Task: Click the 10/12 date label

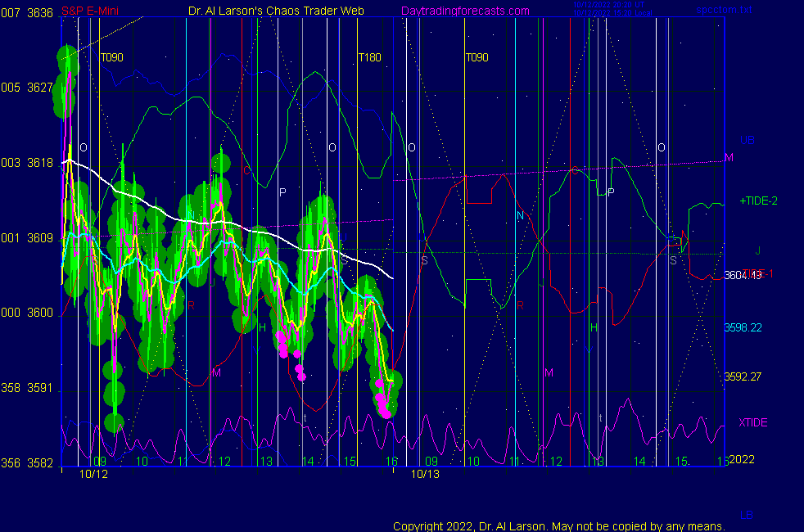Action: (93, 474)
